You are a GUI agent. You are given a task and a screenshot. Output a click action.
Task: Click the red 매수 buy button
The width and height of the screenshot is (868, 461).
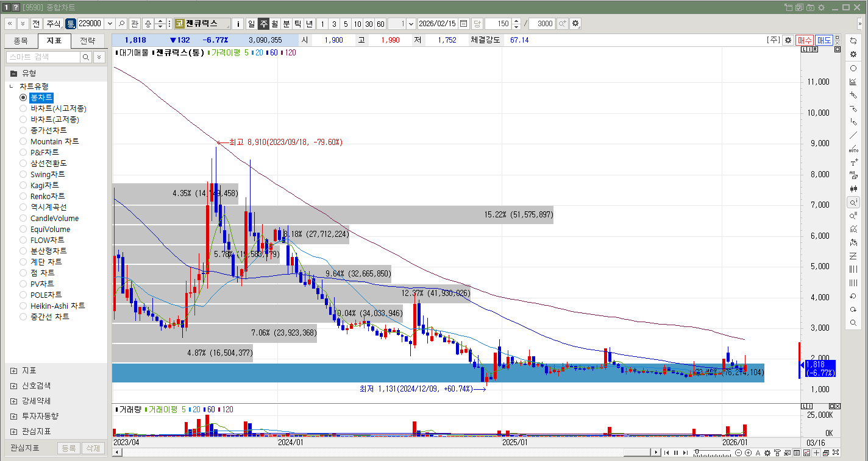point(805,40)
